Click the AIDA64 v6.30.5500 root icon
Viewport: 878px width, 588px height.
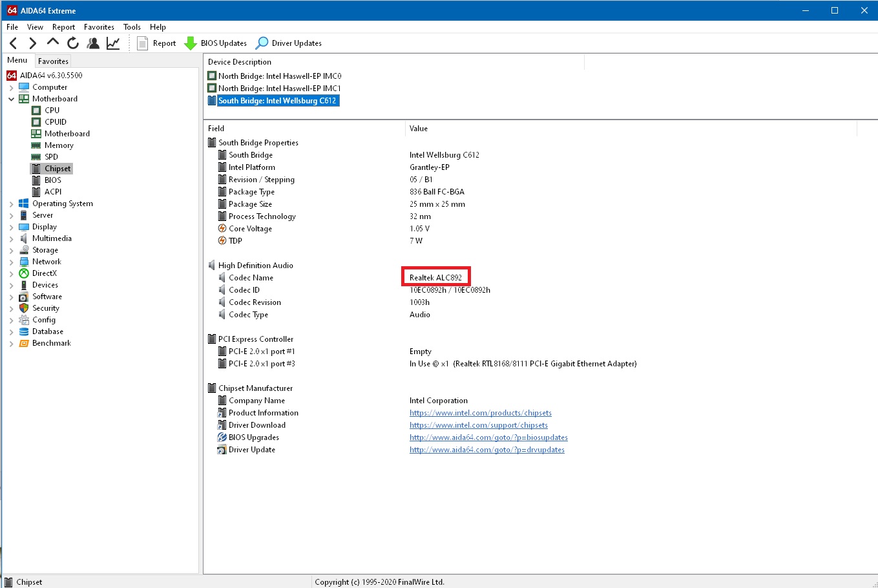(12, 76)
